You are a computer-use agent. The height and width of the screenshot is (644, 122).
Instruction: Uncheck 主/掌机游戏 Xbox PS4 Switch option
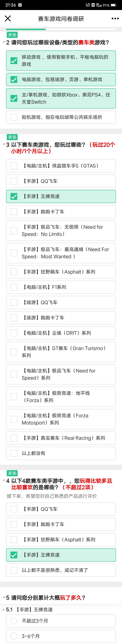point(61,98)
